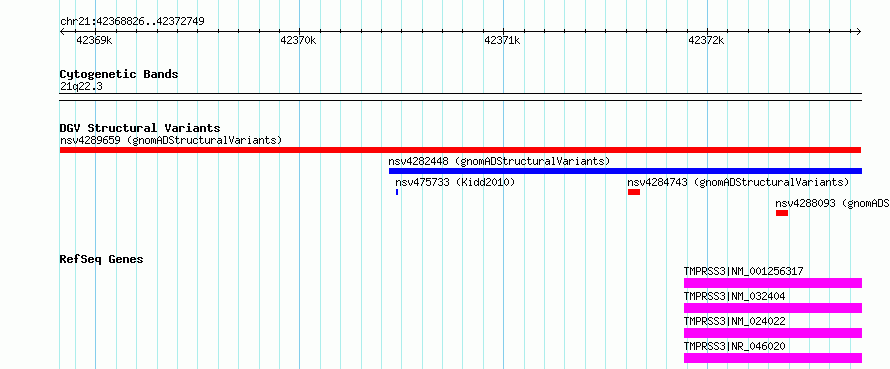
Task: Click the nsv4289659 red variant bar
Action: (x=460, y=150)
